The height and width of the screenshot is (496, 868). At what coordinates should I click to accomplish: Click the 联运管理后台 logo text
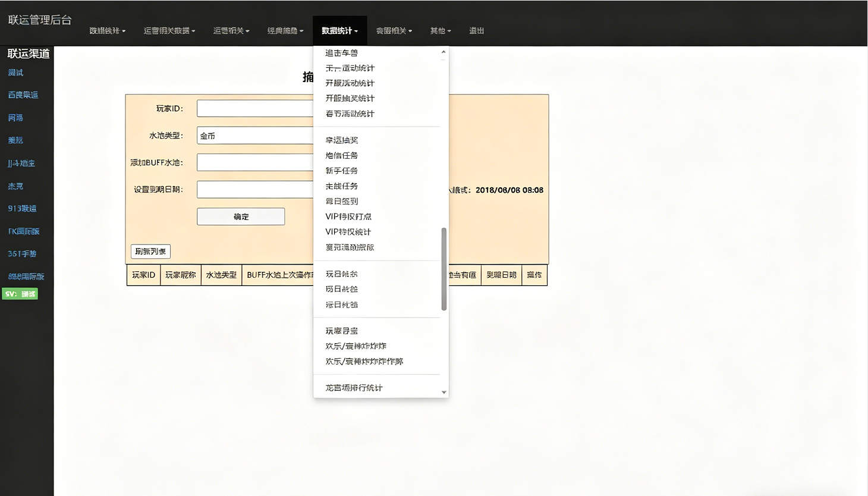point(38,20)
